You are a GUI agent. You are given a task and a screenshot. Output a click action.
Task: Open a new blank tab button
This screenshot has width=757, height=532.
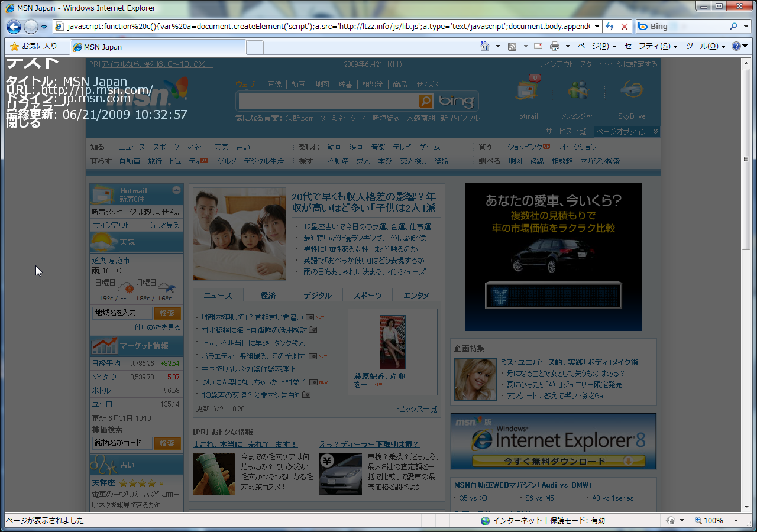click(255, 47)
